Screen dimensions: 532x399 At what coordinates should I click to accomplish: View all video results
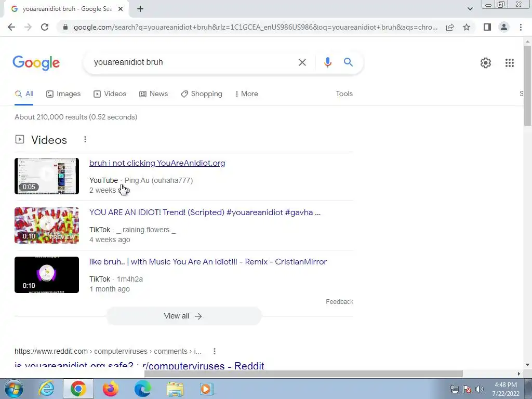[183, 316]
